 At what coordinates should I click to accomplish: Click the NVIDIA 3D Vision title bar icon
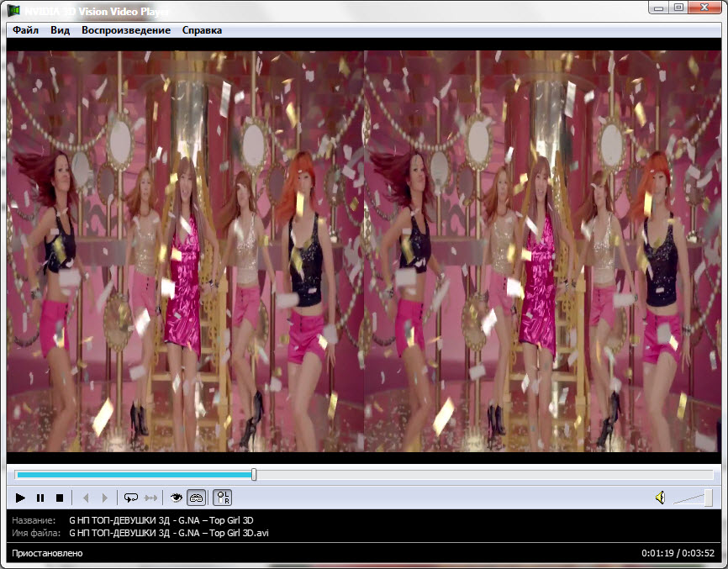tap(13, 10)
